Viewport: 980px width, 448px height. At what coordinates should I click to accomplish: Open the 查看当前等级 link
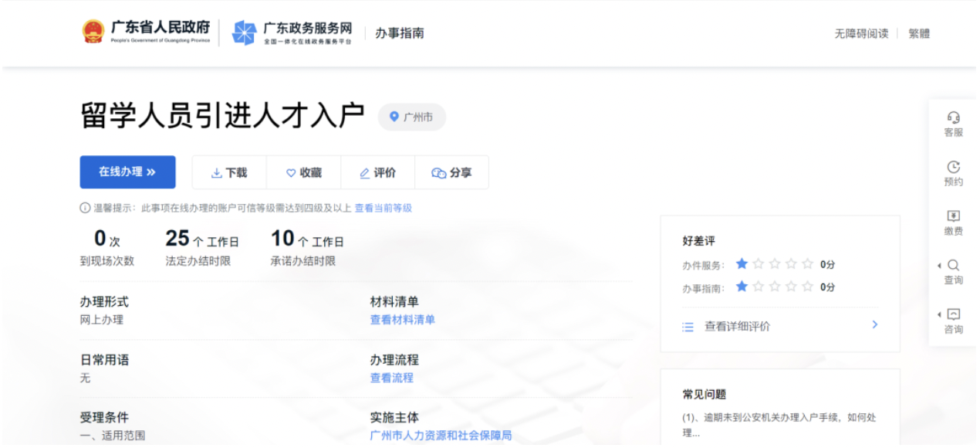[x=383, y=209]
